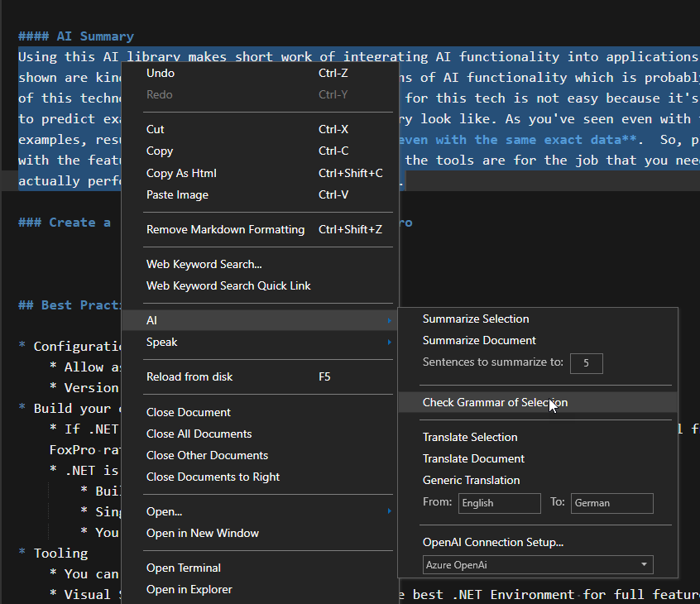Open OpenAI Connection Setup... dialog
This screenshot has height=604, width=700.
[x=493, y=543]
